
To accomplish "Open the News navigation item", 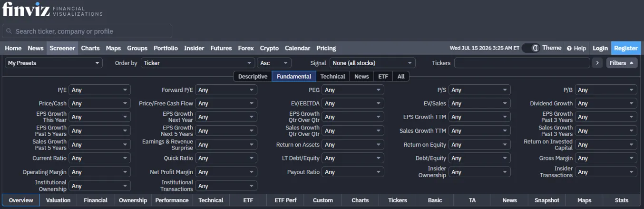I will pyautogui.click(x=35, y=48).
